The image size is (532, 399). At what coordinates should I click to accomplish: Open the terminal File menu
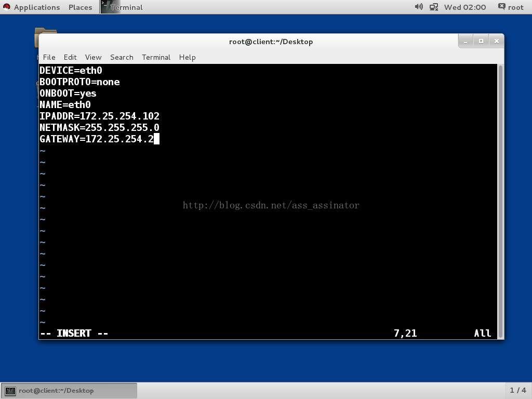coord(49,57)
